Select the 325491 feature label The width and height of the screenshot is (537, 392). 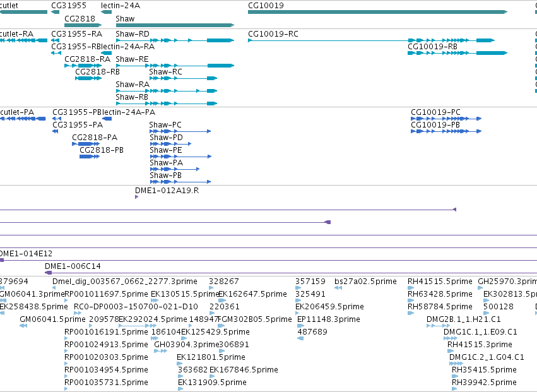[310, 294]
